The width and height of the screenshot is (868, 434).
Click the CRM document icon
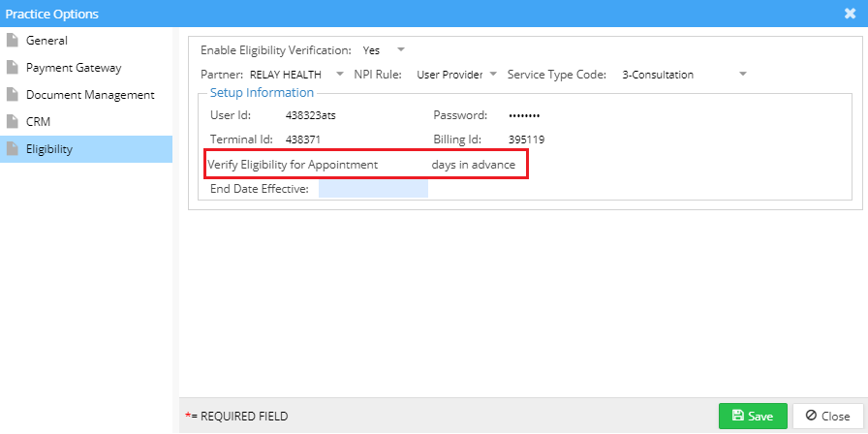coord(13,122)
